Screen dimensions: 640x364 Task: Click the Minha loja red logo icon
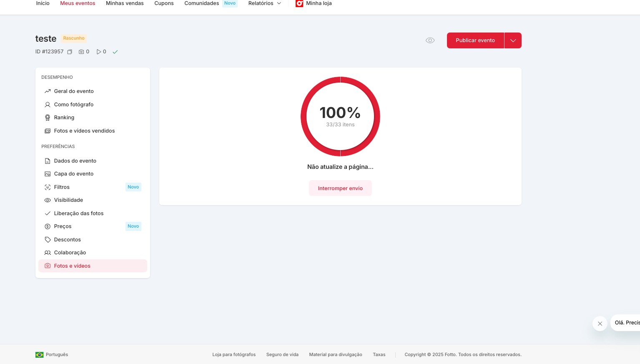pyautogui.click(x=299, y=3)
